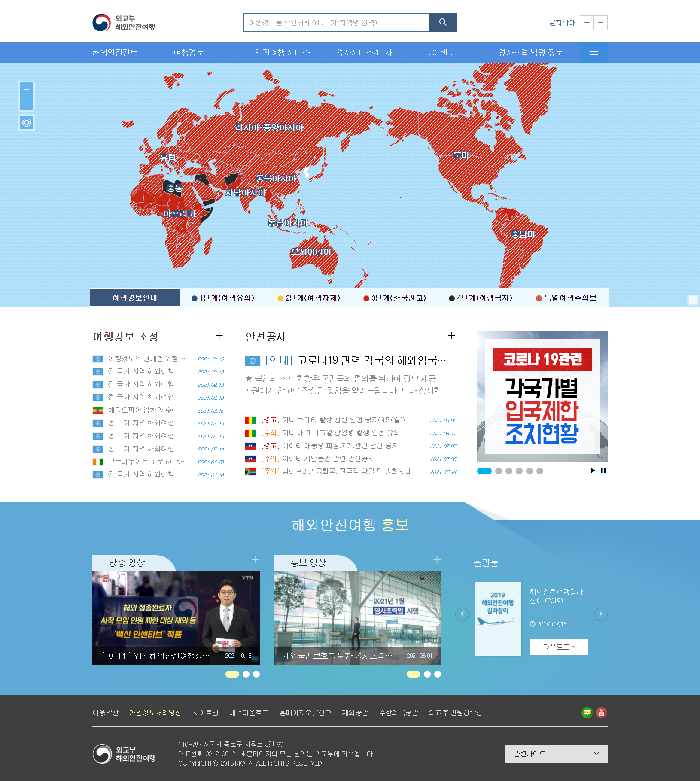Pause the banner slideshow
Viewport: 700px width, 781px height.
click(603, 471)
